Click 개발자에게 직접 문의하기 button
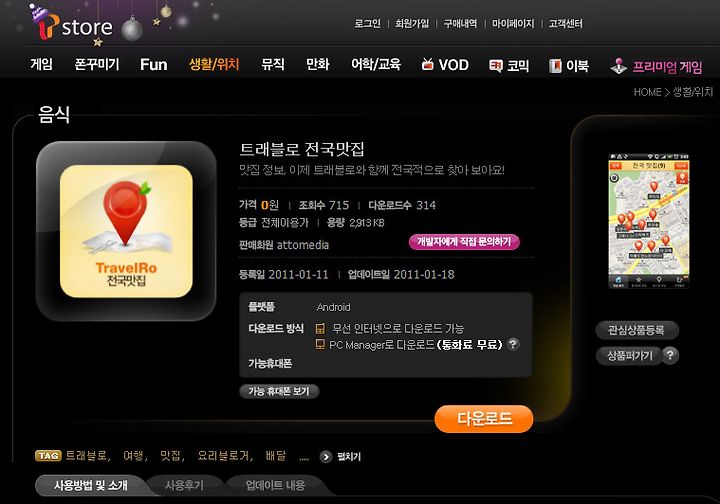The height and width of the screenshot is (504, 720). pyautogui.click(x=464, y=242)
